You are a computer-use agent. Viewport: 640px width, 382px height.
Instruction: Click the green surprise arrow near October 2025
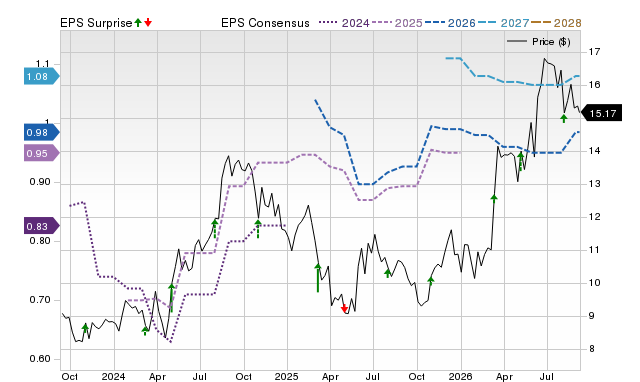[x=431, y=280]
